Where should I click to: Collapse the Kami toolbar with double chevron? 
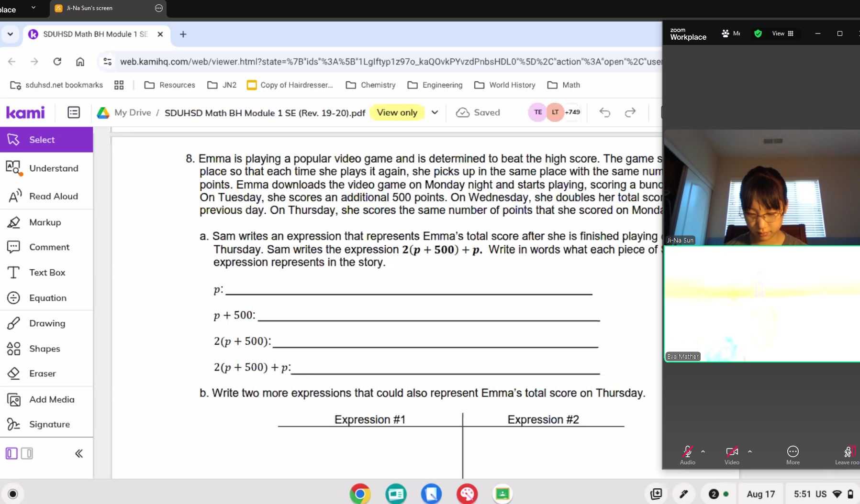[x=79, y=453]
